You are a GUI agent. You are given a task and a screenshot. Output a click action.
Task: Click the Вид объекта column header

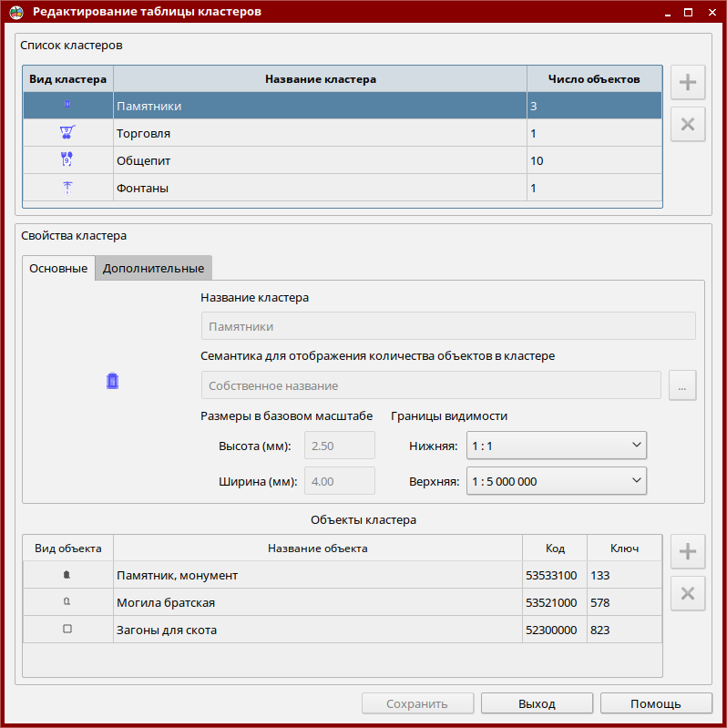pos(67,549)
